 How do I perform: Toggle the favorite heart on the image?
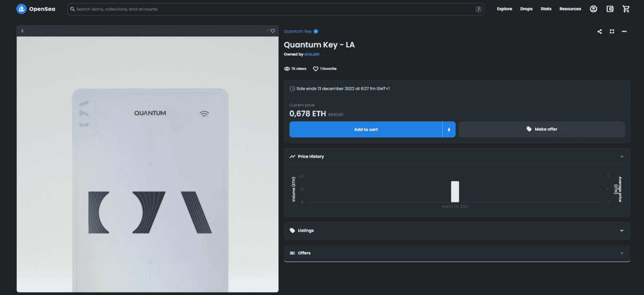coord(272,31)
